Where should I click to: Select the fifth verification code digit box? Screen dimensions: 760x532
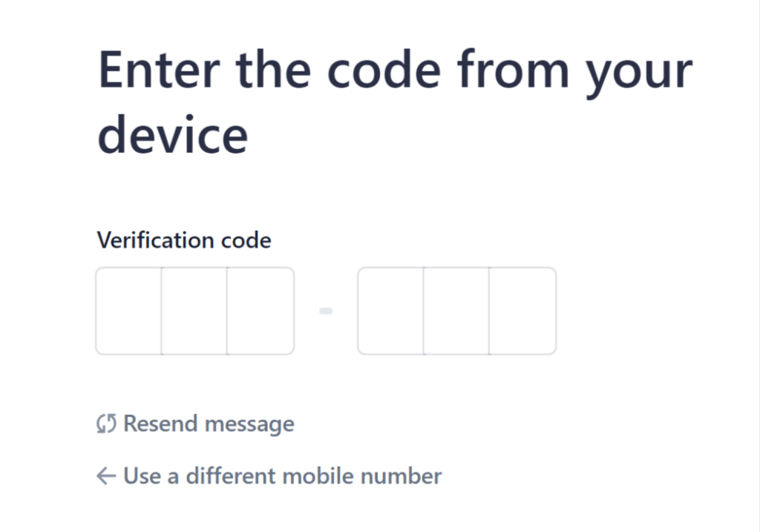pyautogui.click(x=456, y=311)
